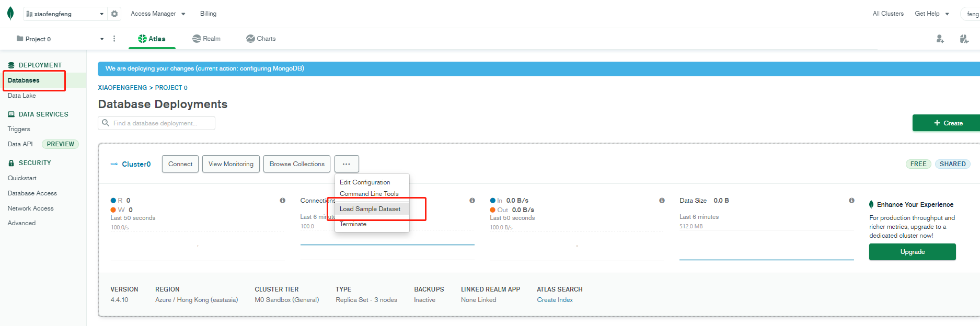Image resolution: width=980 pixels, height=326 pixels.
Task: Open Data API in the sidebar
Action: [20, 144]
